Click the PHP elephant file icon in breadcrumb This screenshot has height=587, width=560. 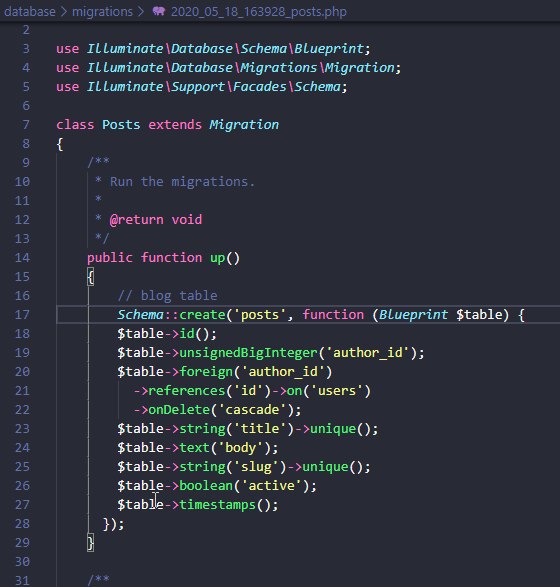click(159, 11)
